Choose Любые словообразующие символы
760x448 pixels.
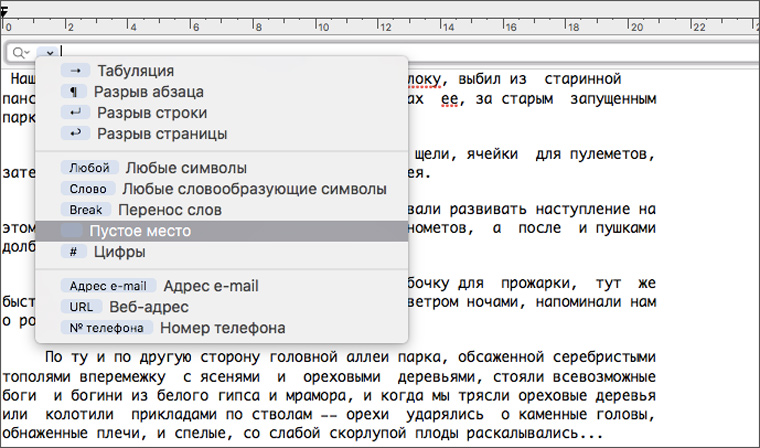(253, 189)
